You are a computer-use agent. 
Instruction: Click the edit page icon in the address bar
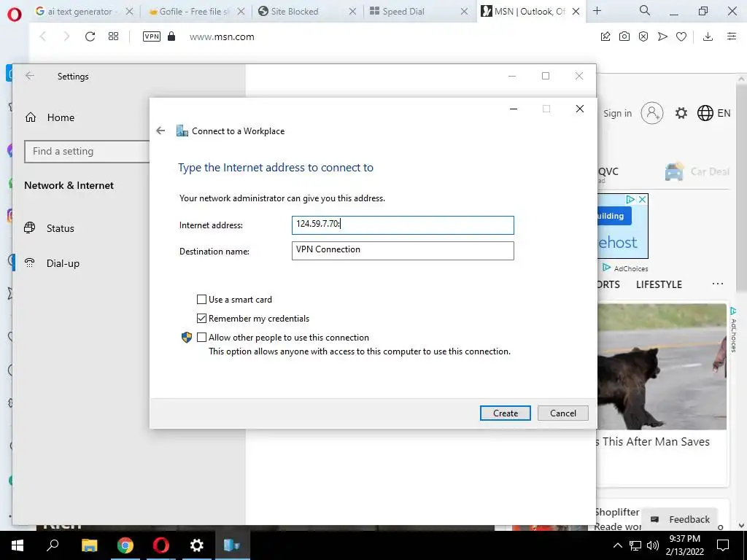[605, 36]
